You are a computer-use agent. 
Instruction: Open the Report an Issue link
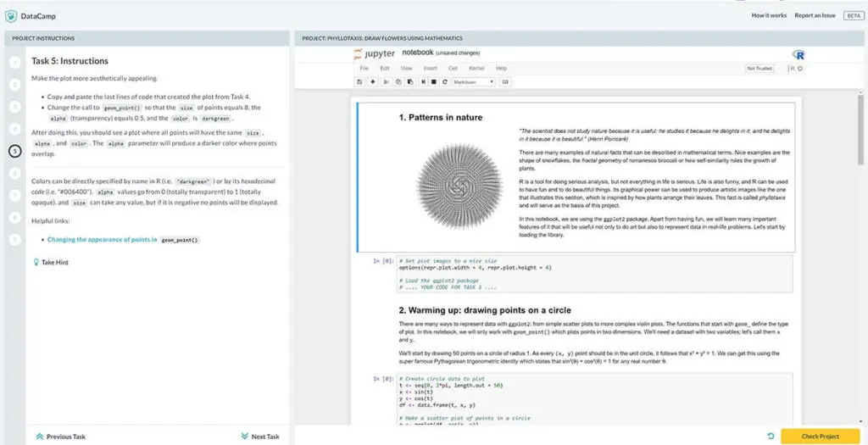(x=815, y=16)
